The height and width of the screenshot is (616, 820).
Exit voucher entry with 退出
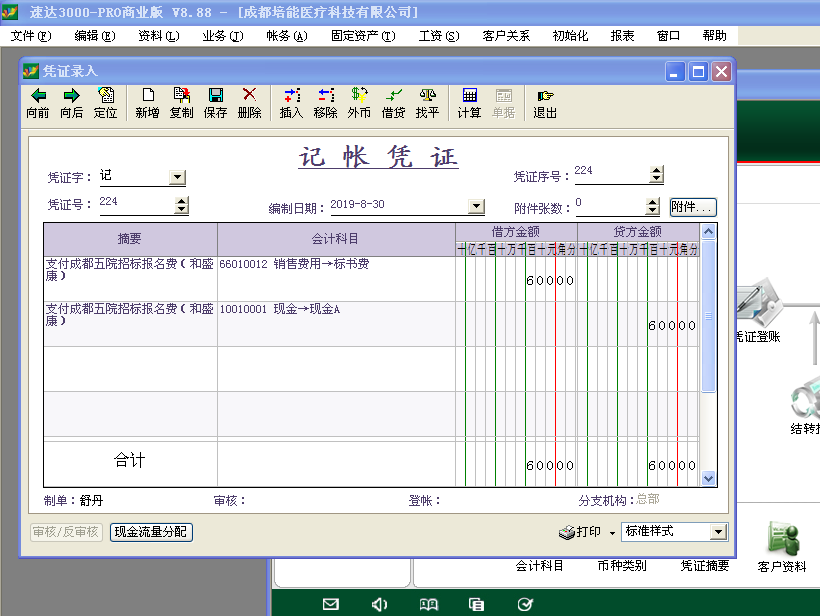point(545,103)
